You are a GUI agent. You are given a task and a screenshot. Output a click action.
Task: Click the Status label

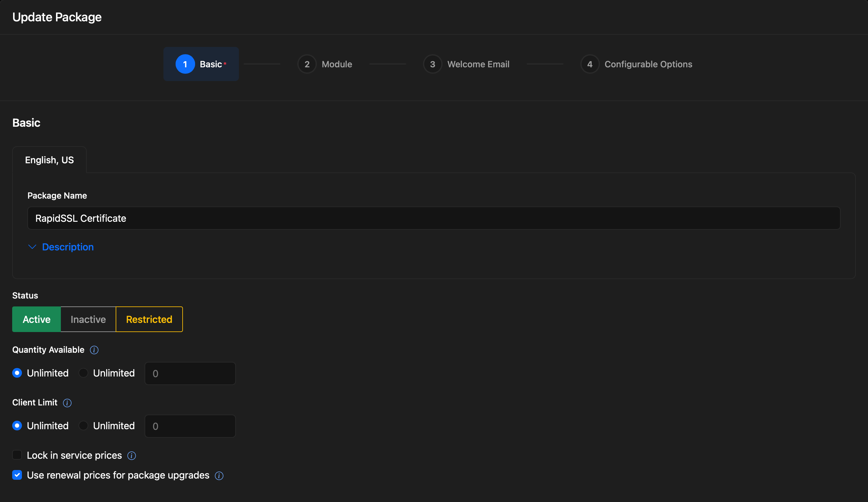pyautogui.click(x=25, y=295)
